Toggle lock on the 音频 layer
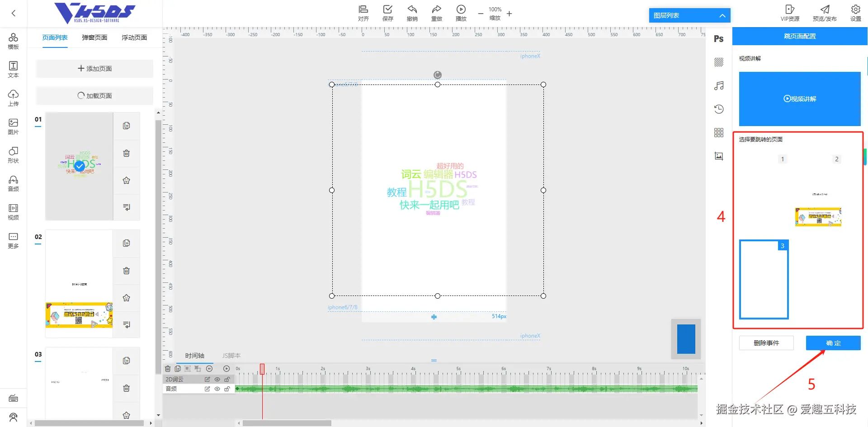 click(227, 389)
